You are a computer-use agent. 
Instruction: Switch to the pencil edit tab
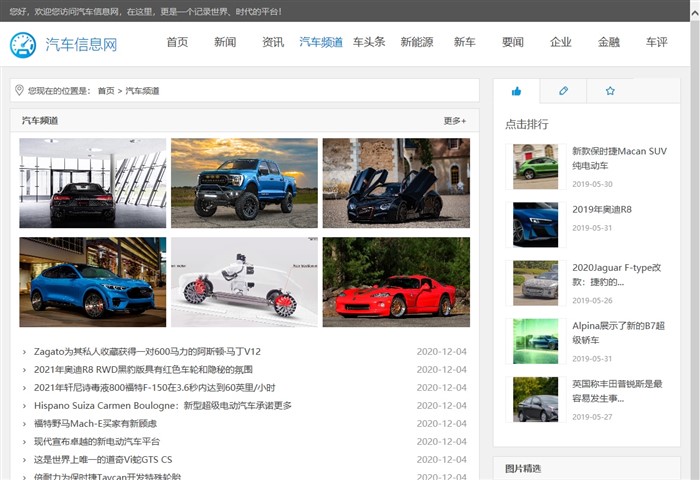pos(563,91)
